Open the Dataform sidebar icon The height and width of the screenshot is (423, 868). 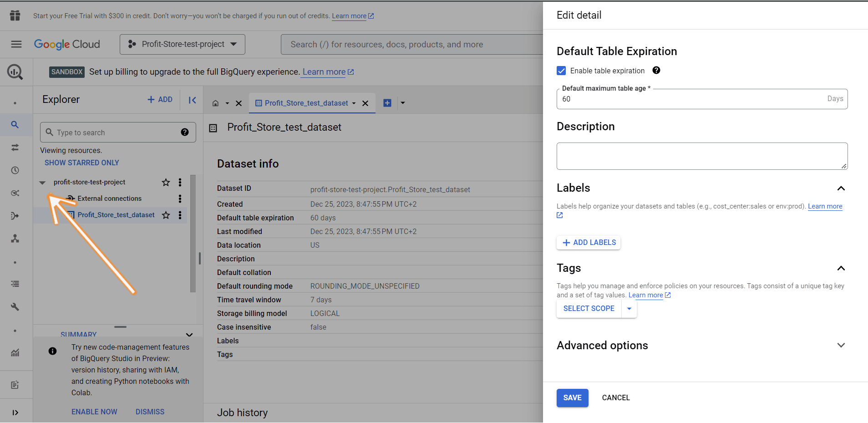pyautogui.click(x=15, y=216)
